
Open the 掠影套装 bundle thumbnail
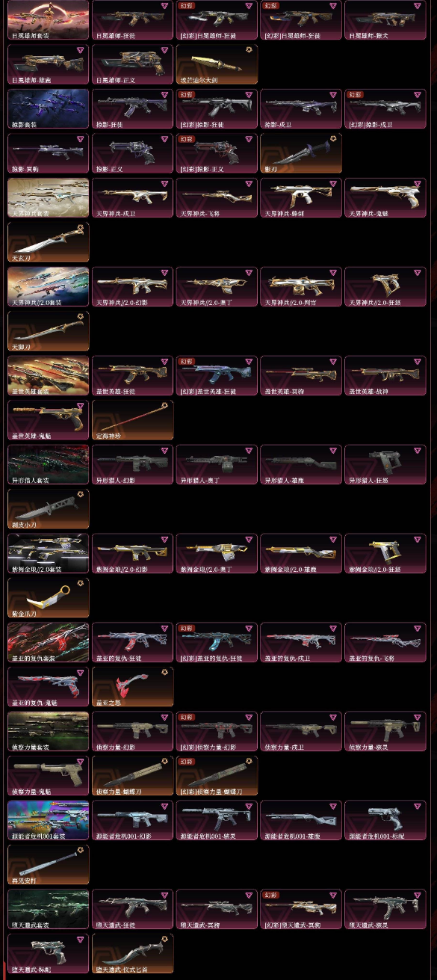(48, 109)
